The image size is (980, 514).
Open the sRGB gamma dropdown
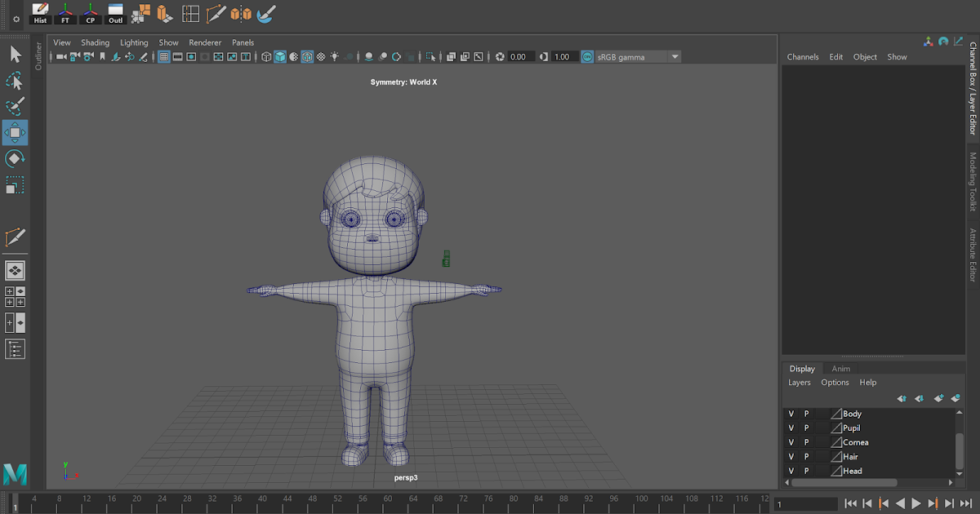point(674,57)
